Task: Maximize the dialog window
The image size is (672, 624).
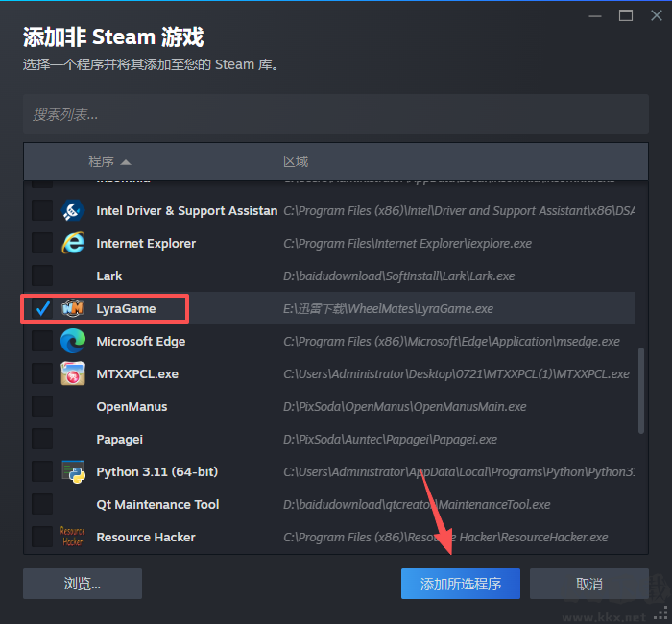Action: [x=626, y=16]
